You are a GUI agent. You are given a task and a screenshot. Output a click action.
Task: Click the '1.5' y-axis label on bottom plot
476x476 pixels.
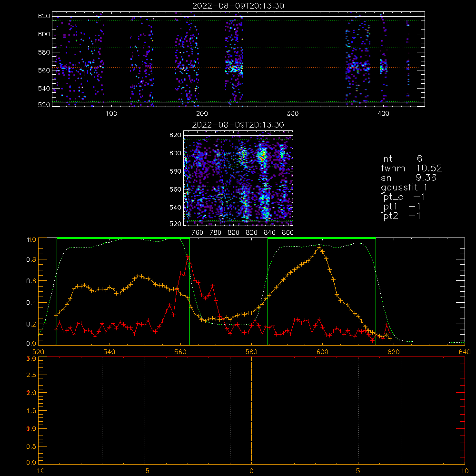[x=31, y=411]
